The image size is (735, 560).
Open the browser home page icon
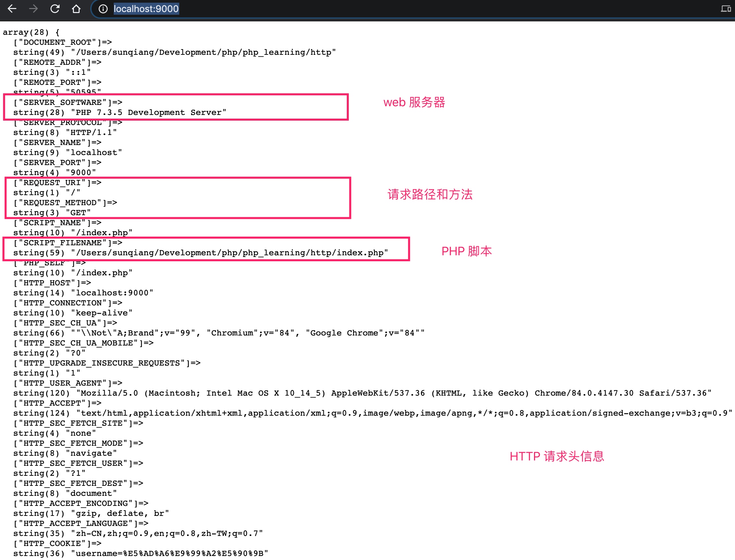click(76, 9)
